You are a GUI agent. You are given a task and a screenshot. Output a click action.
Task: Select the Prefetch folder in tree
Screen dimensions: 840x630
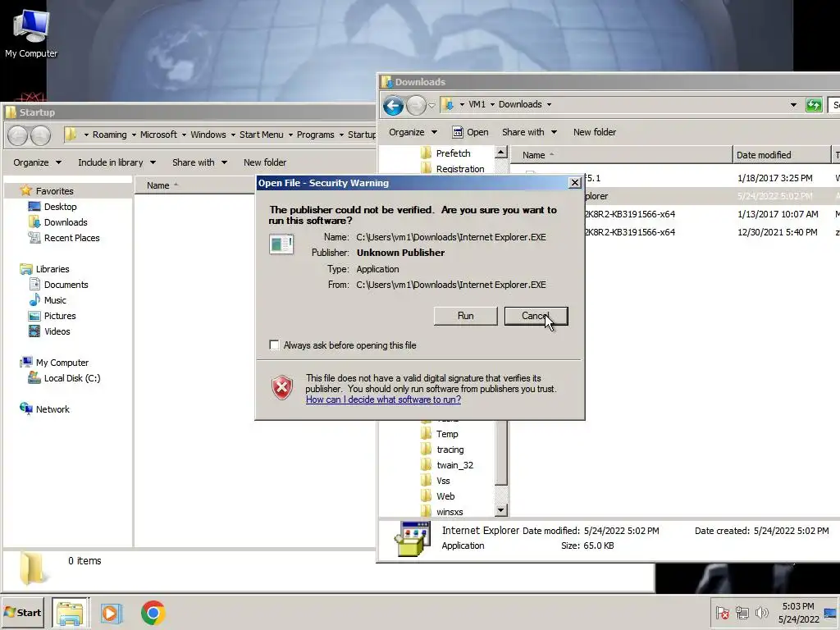click(445, 153)
